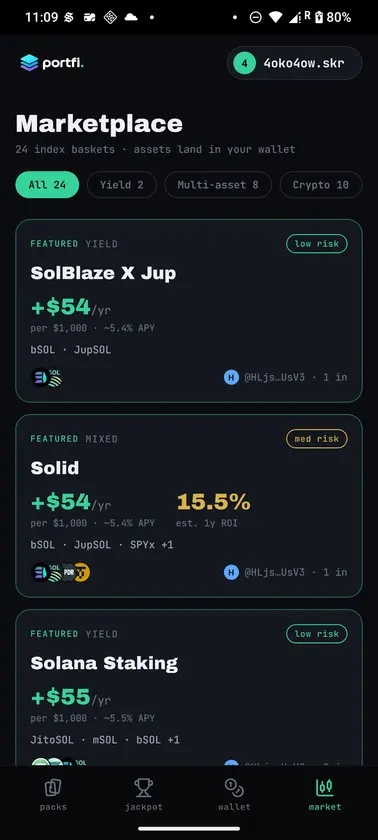378x840 pixels.
Task: Select the All 24 filter chip
Action: pos(47,185)
